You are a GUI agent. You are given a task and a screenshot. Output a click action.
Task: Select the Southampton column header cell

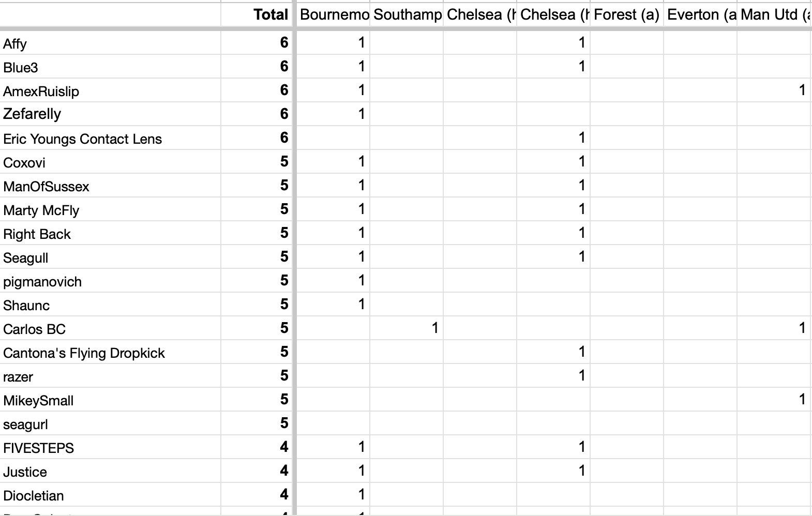coord(407,14)
